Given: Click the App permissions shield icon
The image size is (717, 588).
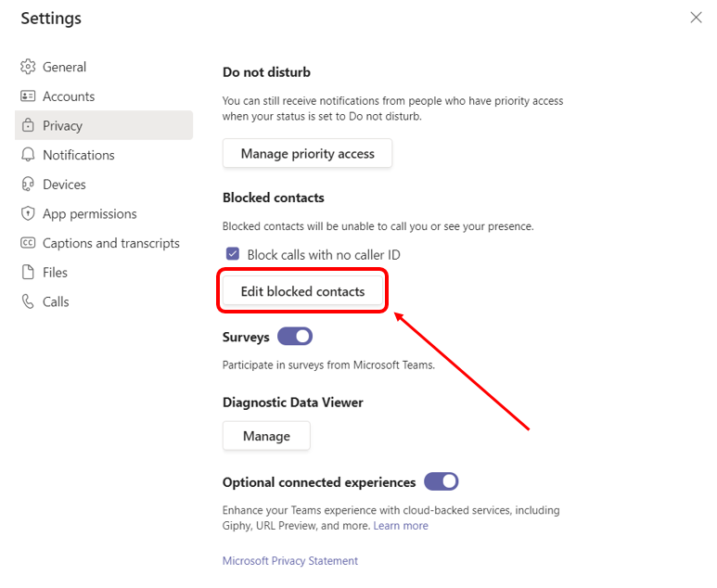Looking at the screenshot, I should point(28,213).
